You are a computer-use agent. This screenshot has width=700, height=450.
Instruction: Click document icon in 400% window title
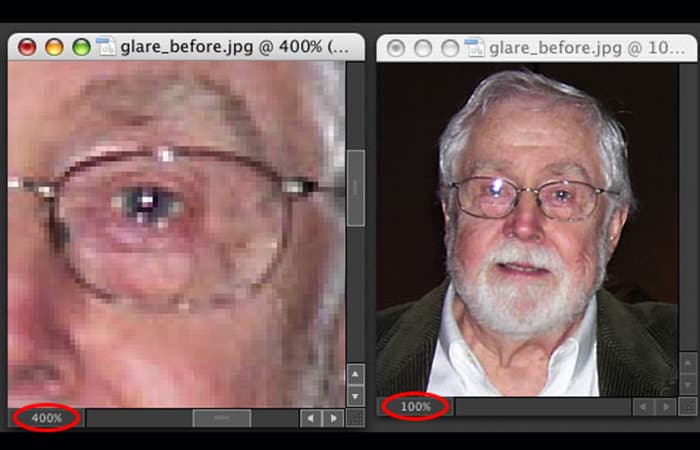[106, 46]
